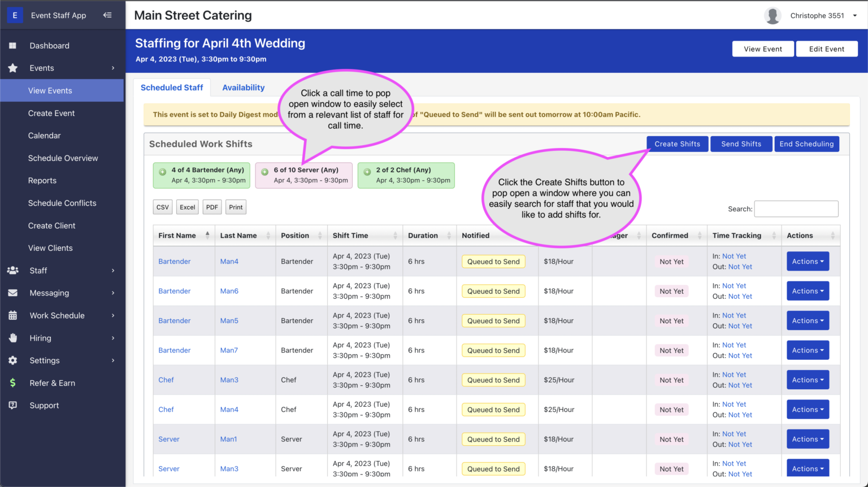The image size is (868, 487).
Task: Click the Search input field
Action: click(796, 208)
